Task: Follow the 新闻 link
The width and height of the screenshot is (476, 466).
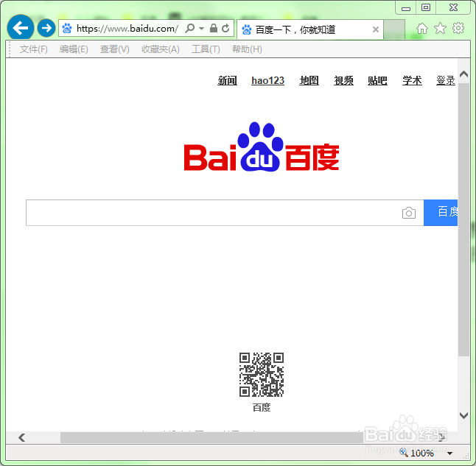Action: (x=228, y=81)
